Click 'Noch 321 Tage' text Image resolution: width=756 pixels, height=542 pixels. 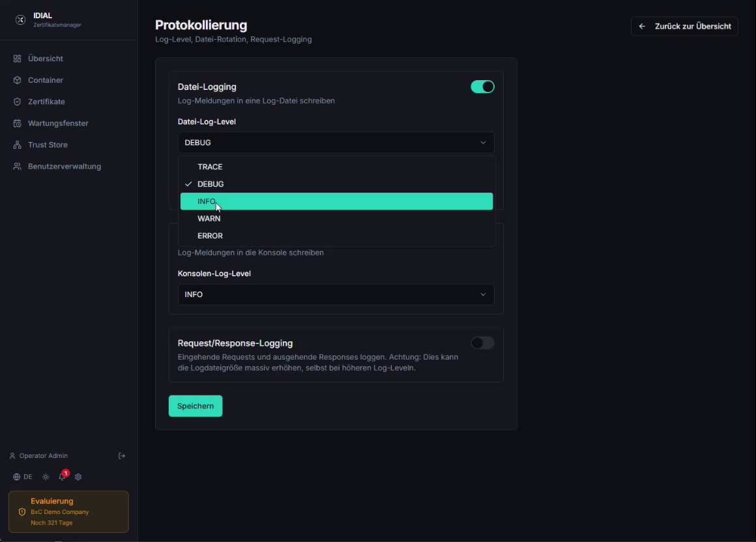51,522
